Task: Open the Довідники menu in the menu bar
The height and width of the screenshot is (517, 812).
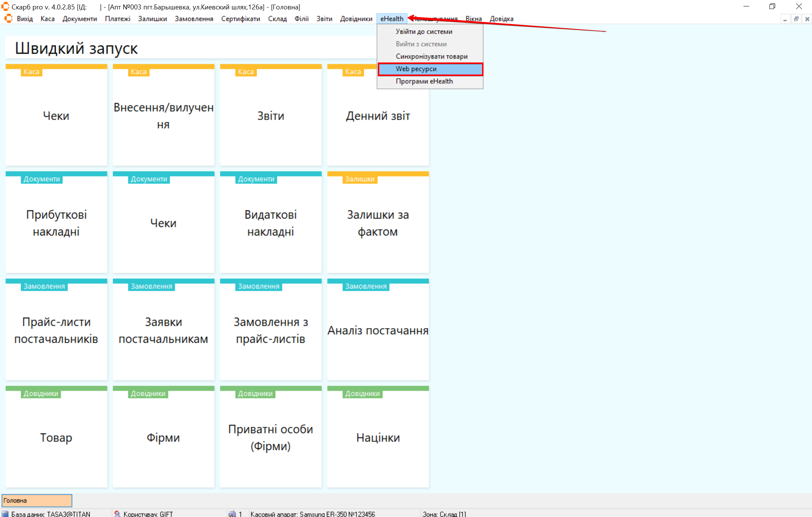Action: point(356,19)
